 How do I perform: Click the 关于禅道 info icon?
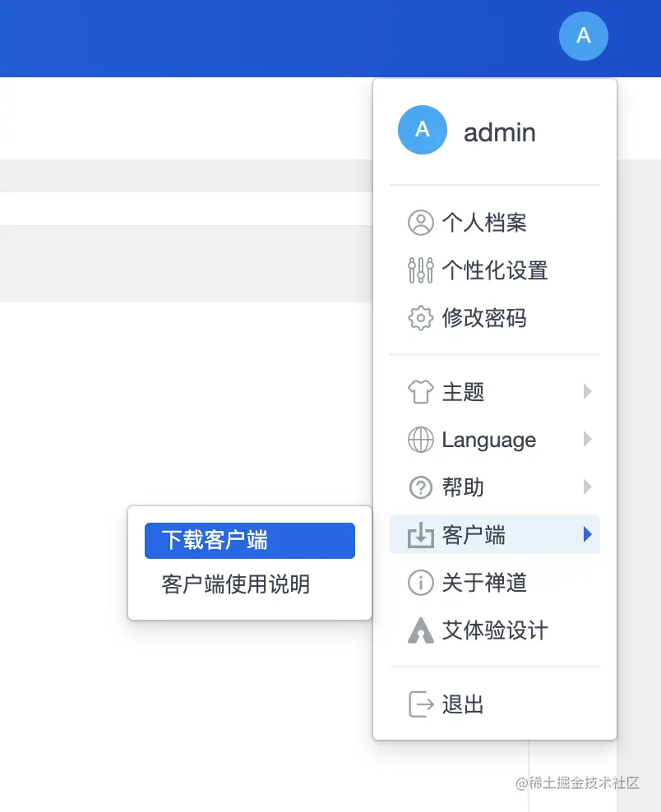pos(421,583)
